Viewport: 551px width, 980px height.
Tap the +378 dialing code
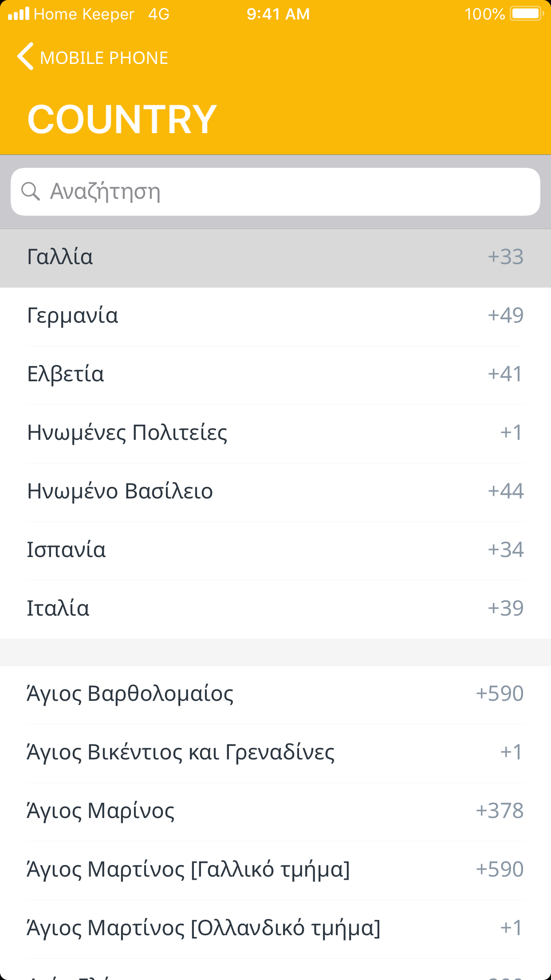(x=500, y=811)
